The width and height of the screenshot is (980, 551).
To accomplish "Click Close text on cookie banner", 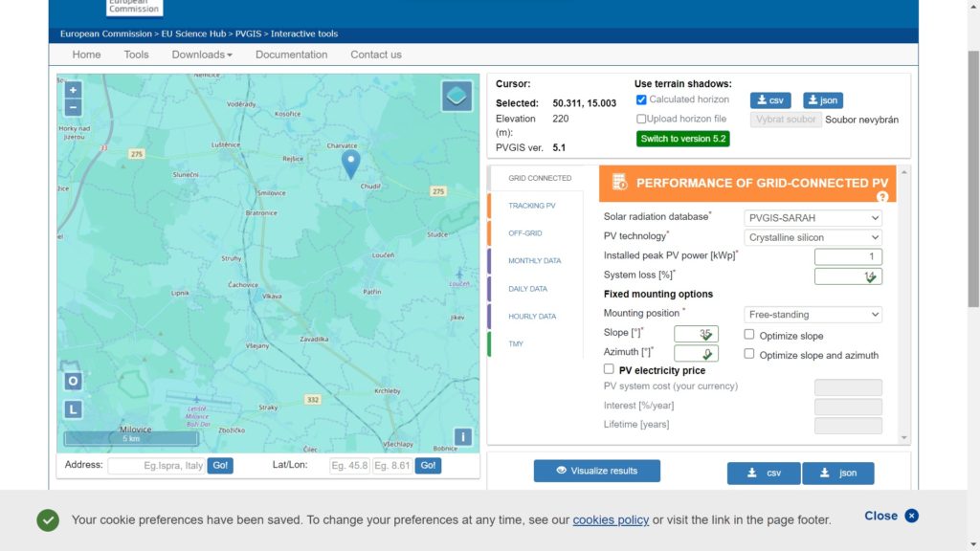I will point(880,516).
